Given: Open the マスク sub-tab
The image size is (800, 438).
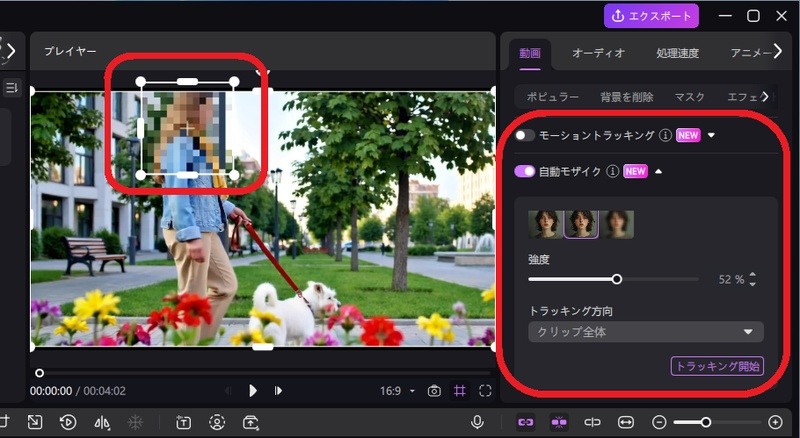Looking at the screenshot, I should [x=689, y=97].
